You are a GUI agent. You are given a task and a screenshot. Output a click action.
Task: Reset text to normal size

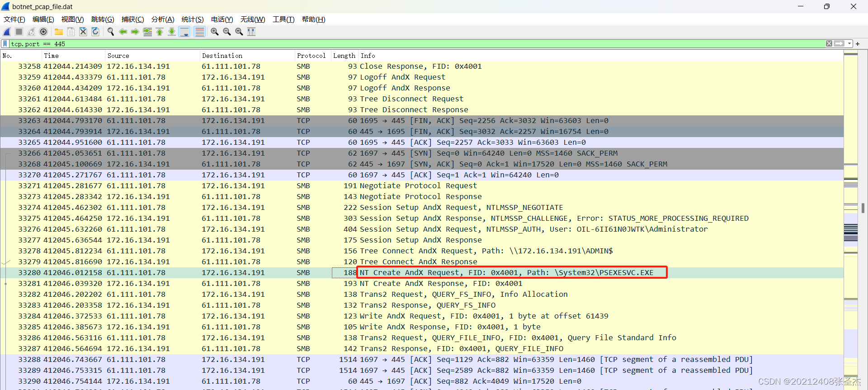(239, 32)
